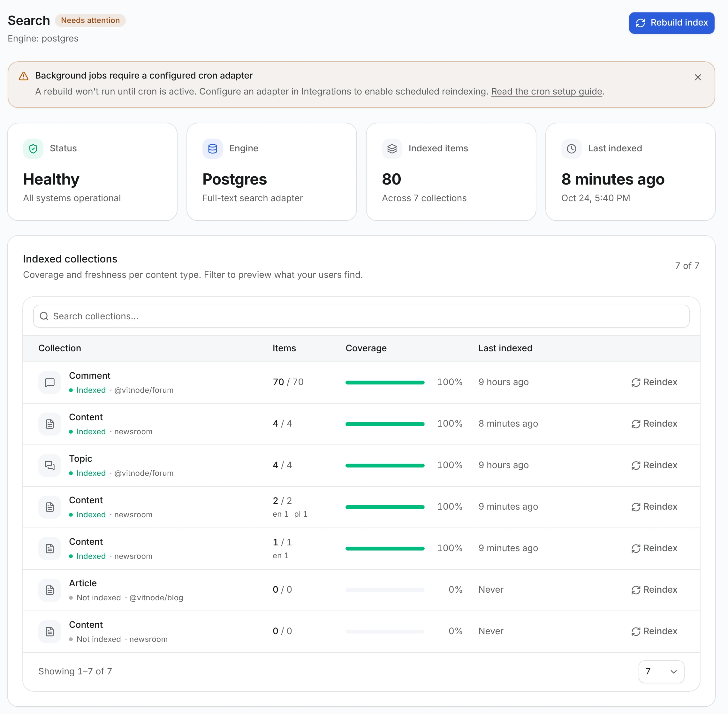This screenshot has height=714, width=728.
Task: Click the Coverage column header
Action: tap(366, 348)
